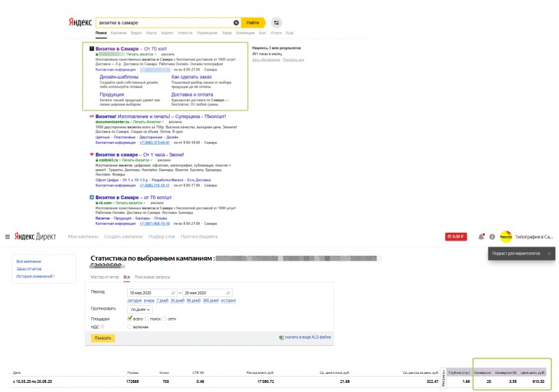Click the black favicon of first ad result
This screenshot has height=392, width=559.
pos(92,48)
